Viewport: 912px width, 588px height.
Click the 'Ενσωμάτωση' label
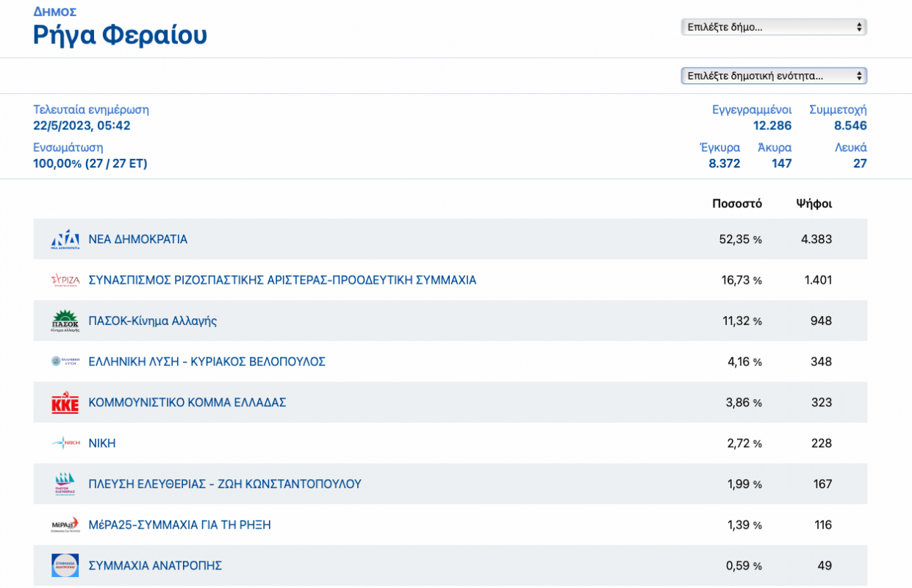tap(68, 147)
